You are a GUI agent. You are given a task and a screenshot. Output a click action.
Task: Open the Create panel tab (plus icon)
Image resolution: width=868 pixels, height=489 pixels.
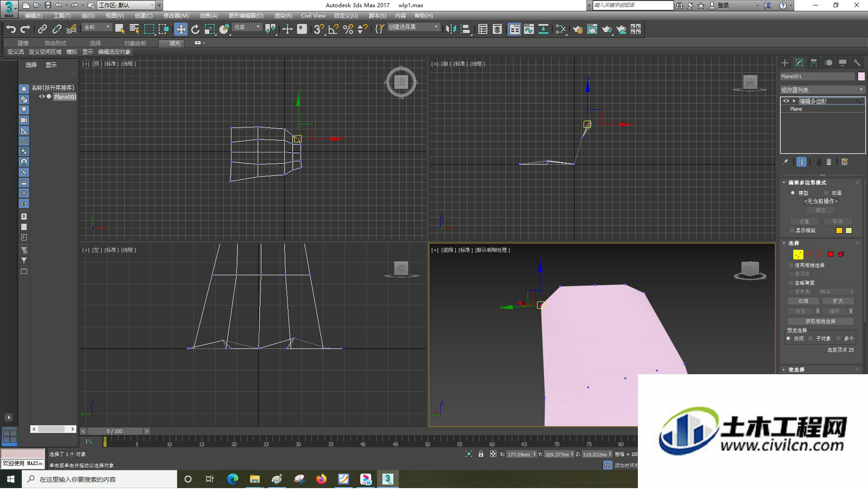click(785, 63)
